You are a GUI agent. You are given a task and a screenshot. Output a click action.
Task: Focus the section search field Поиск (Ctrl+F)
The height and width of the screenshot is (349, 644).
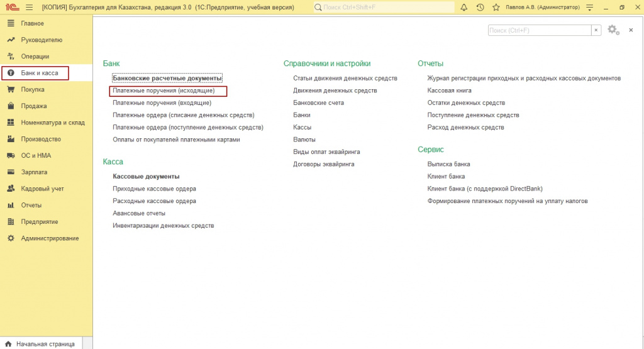tap(540, 30)
